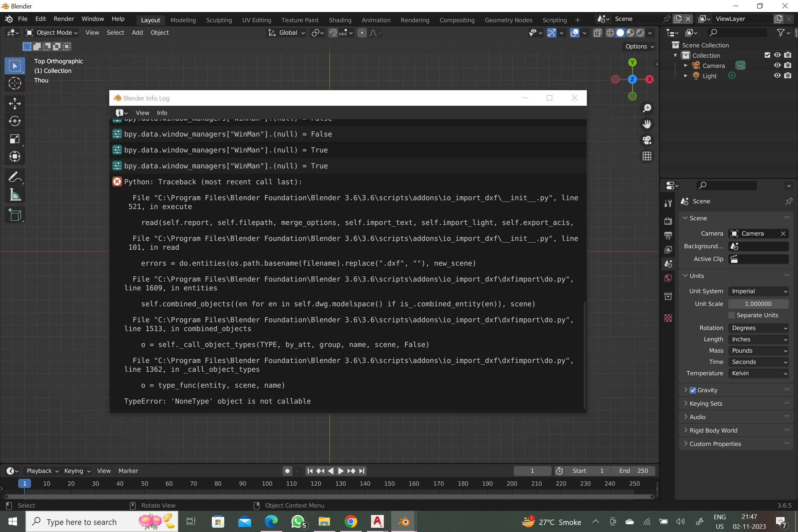
Task: Switch to Material Preview shading
Action: pos(630,33)
